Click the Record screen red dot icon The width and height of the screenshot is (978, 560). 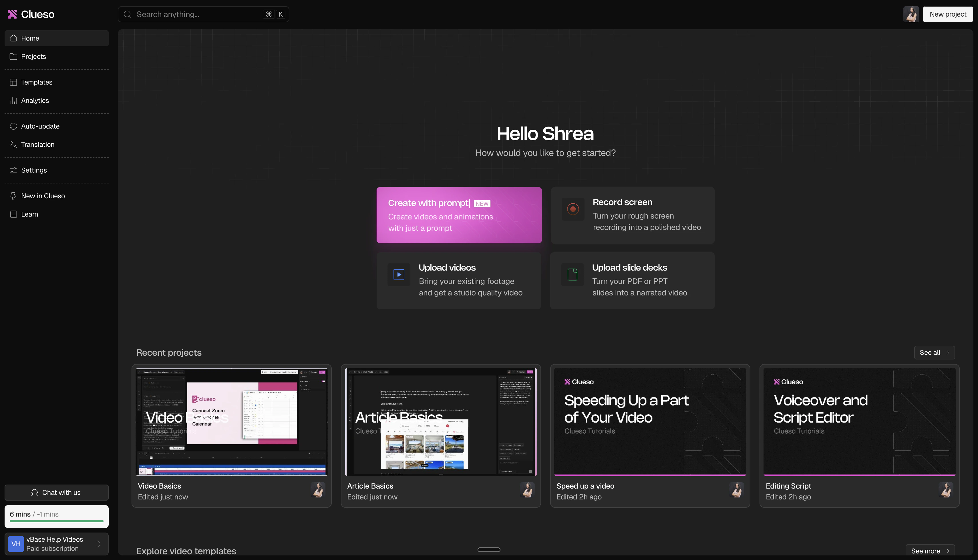click(x=573, y=209)
